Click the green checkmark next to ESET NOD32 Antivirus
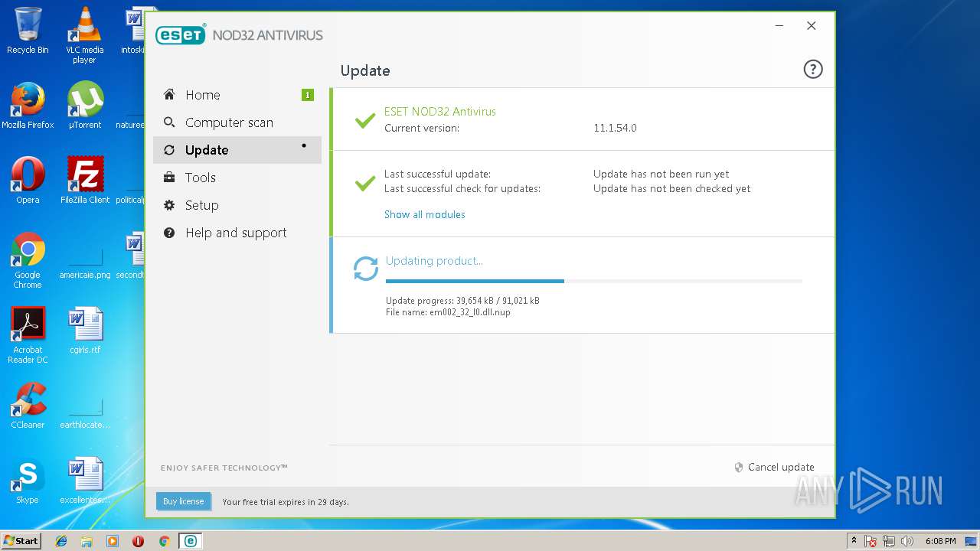The height and width of the screenshot is (551, 980). 365,120
